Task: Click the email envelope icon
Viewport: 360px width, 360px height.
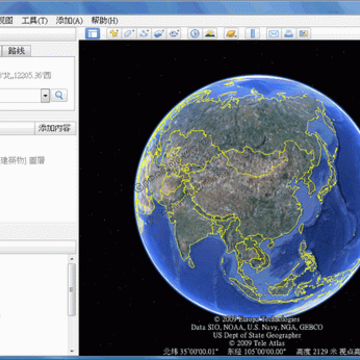Action: pyautogui.click(x=273, y=33)
